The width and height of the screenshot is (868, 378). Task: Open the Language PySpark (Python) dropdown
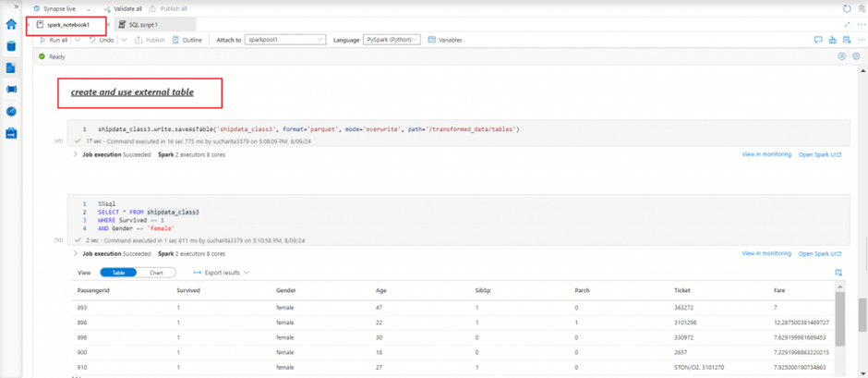tap(392, 40)
